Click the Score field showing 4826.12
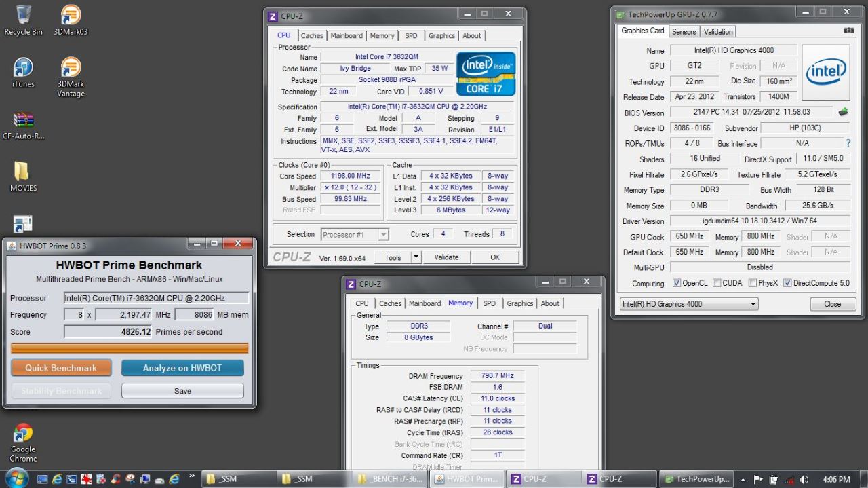Screen dimensions: 868x488 coord(108,332)
